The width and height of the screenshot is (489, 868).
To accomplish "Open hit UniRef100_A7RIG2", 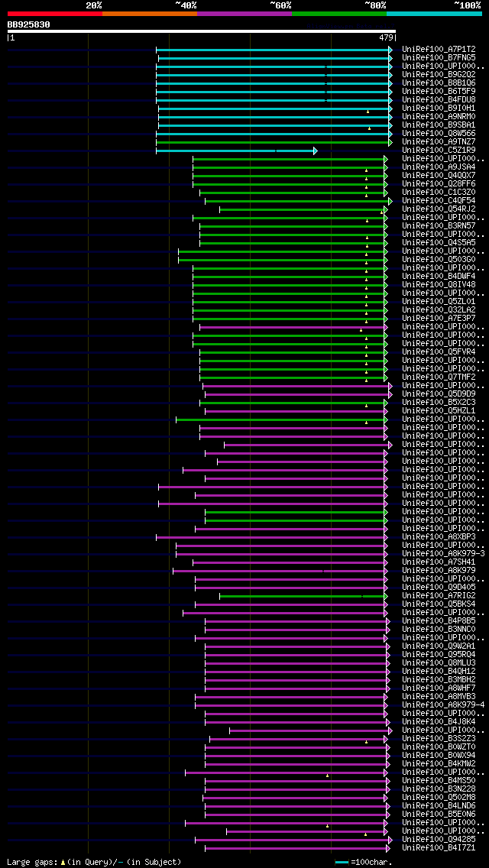I will [x=439, y=596].
